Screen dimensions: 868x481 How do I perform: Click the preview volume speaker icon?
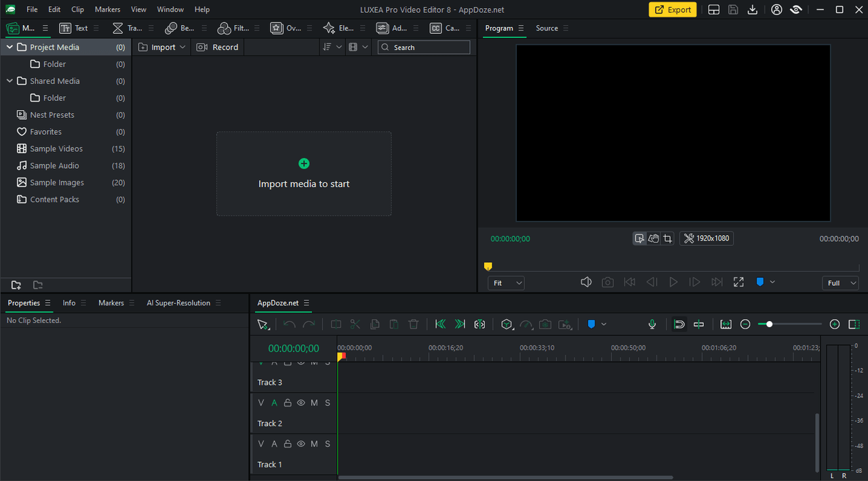point(587,283)
